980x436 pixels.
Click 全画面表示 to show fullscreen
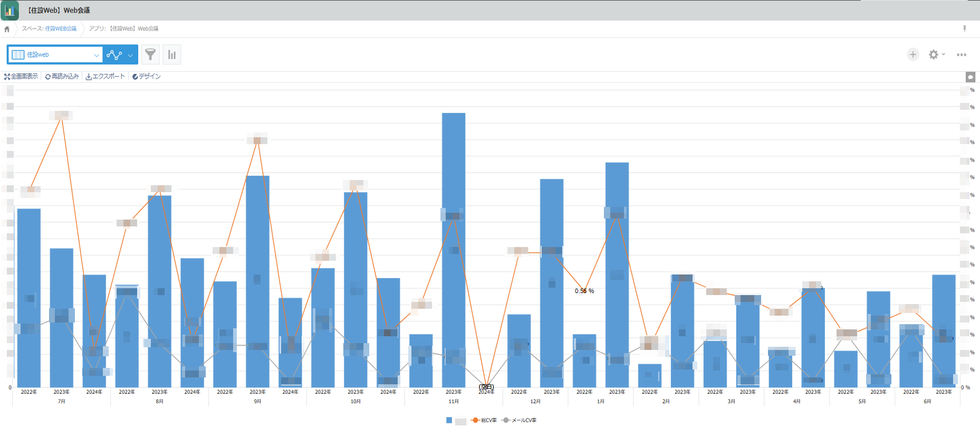(x=21, y=77)
